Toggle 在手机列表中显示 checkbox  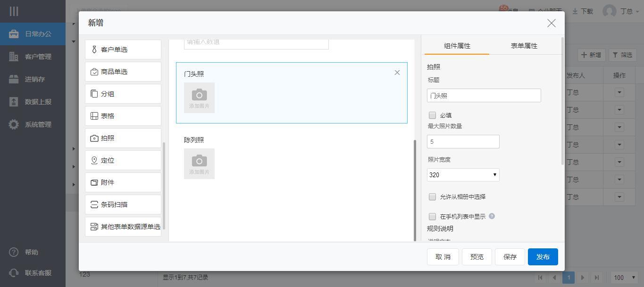tap(432, 216)
